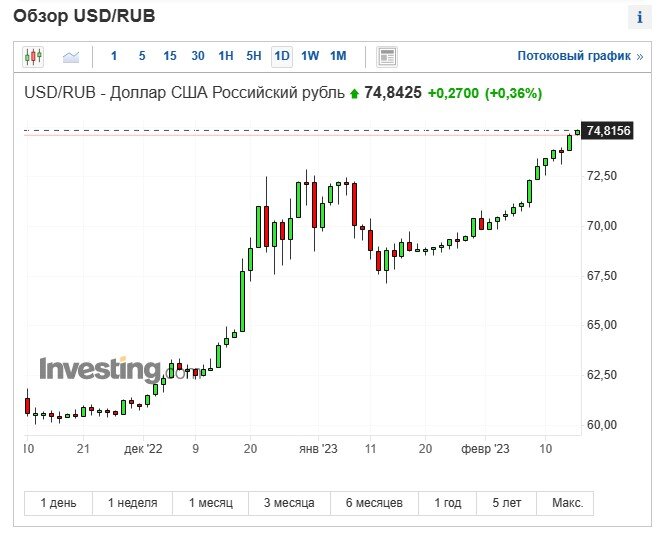Viewport: 670px width, 537px height.
Task: Click the 72,50 price axis label
Action: 602,176
